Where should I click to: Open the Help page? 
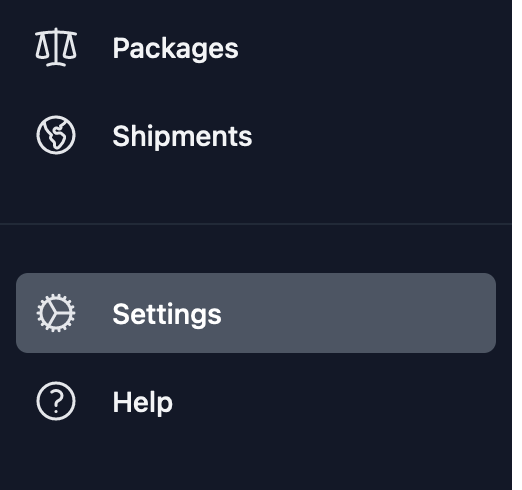[256, 401]
